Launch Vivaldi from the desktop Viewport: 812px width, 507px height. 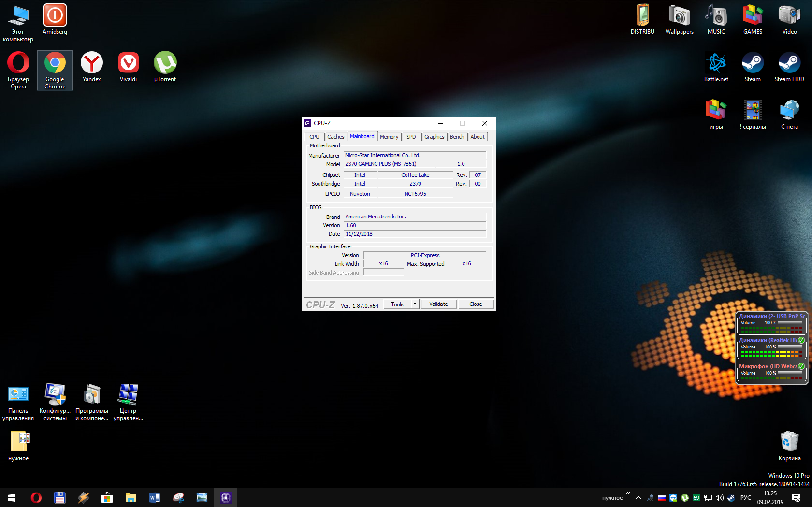pos(129,67)
